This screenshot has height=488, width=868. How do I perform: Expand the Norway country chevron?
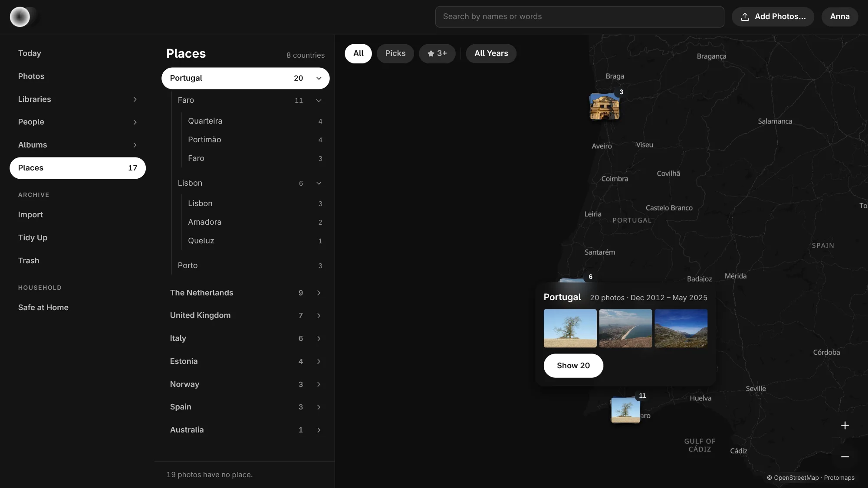coord(319,385)
